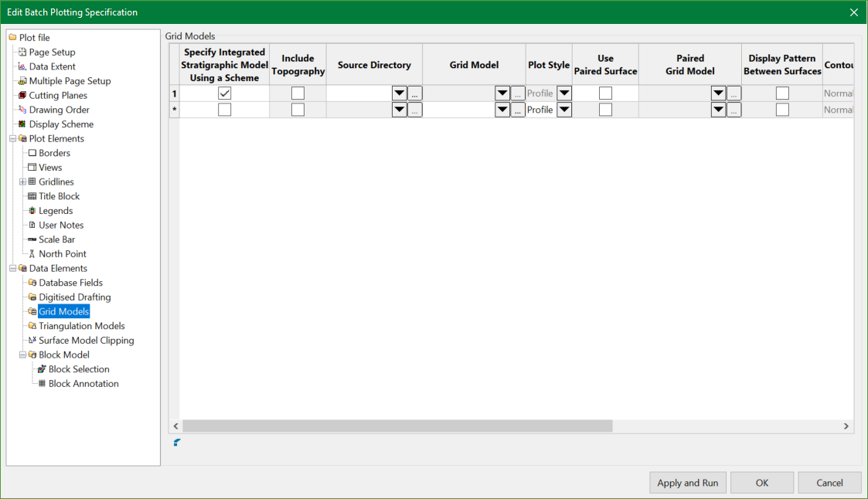The height and width of the screenshot is (499, 868).
Task: Click the Drawing Order icon
Action: click(22, 110)
